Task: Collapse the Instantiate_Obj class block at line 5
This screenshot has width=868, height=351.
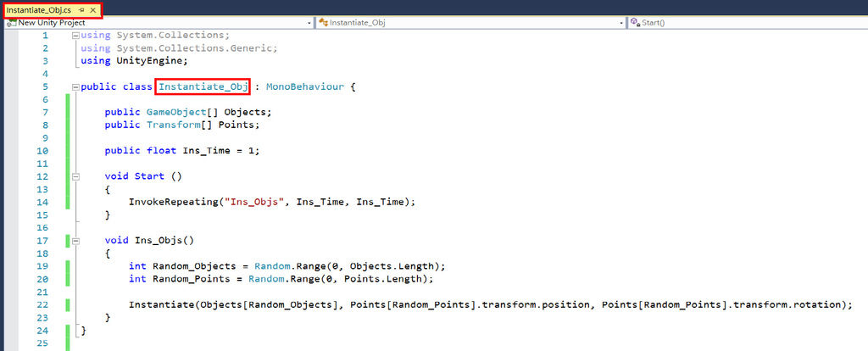Action: point(75,87)
